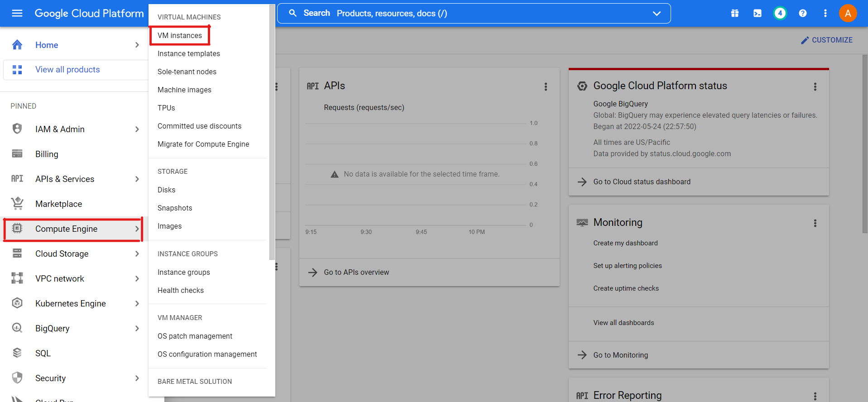Expand the VPC network submenu chevron
The width and height of the screenshot is (868, 402).
pos(137,278)
